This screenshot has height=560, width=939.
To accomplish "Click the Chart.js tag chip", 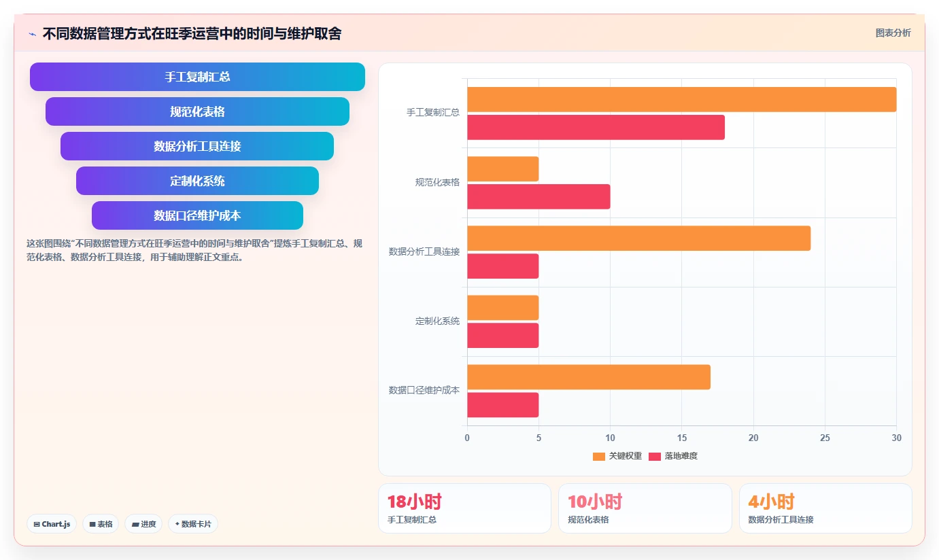I will (52, 524).
